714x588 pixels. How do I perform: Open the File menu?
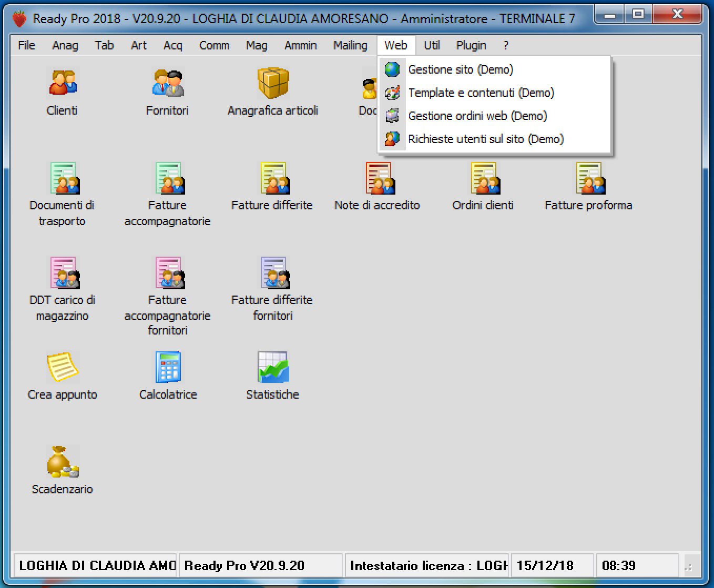(x=26, y=45)
